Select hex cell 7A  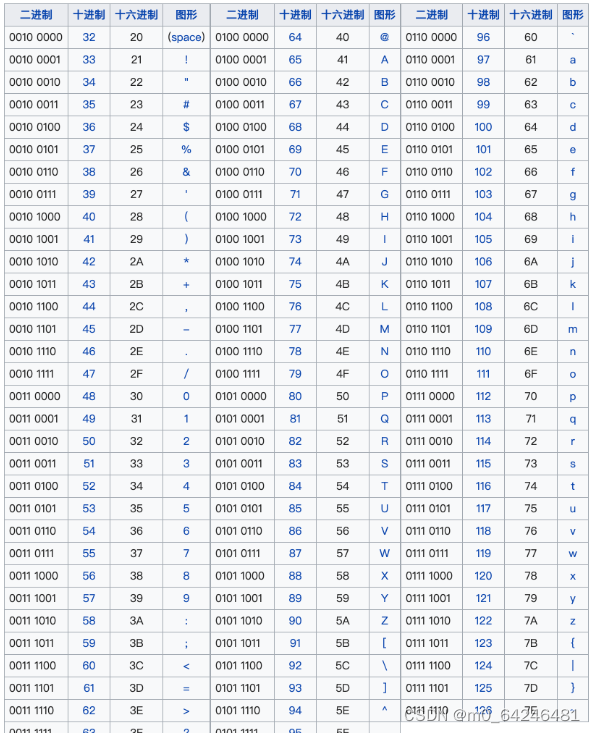pos(530,620)
